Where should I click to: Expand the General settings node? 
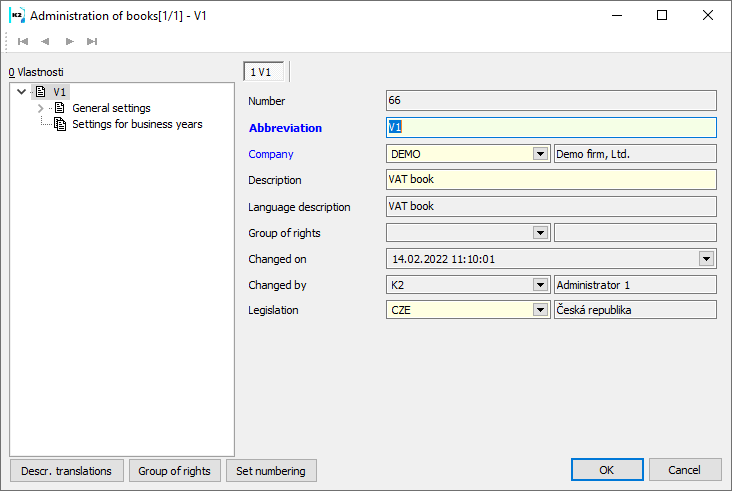40,108
